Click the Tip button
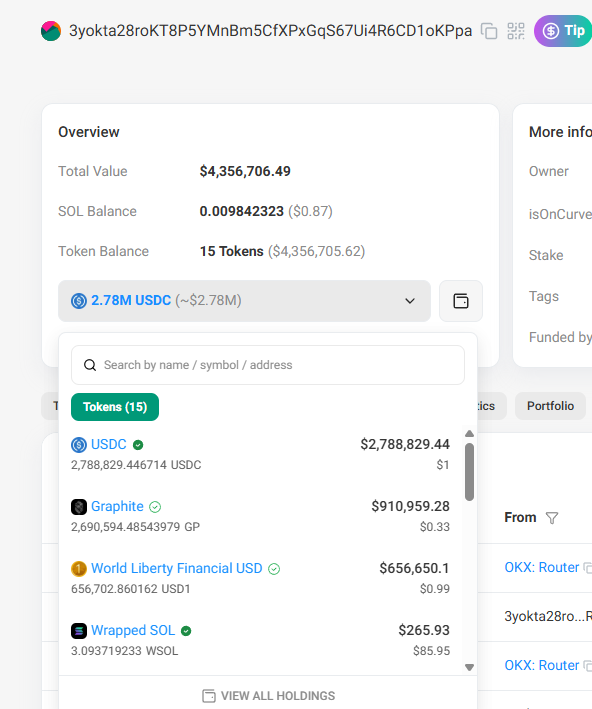 click(x=564, y=31)
